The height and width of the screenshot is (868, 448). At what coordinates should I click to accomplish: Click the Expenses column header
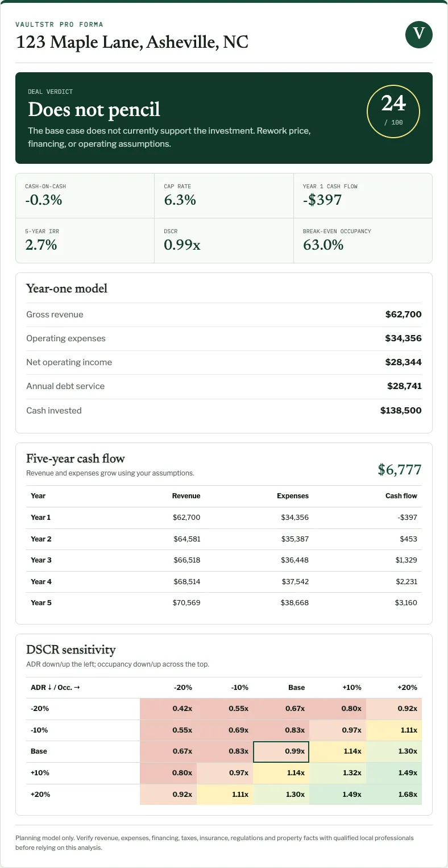[293, 496]
